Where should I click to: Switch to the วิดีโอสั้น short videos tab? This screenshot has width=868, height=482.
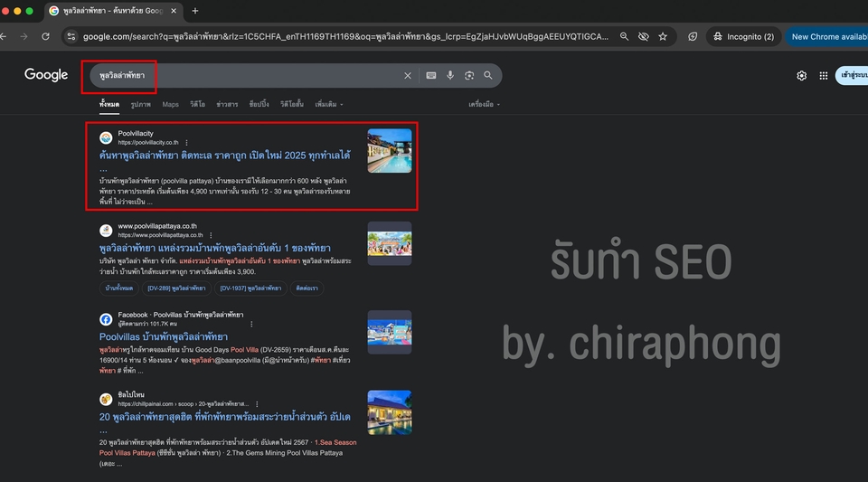point(292,104)
